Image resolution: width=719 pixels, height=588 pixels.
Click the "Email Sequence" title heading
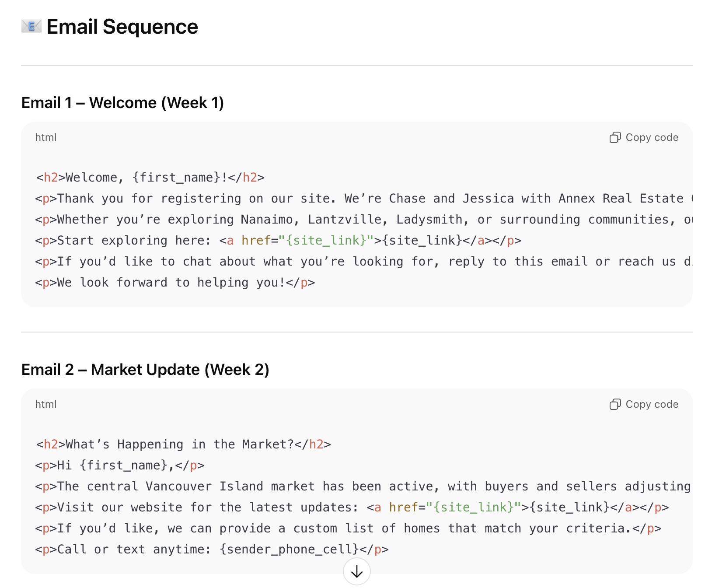122,27
